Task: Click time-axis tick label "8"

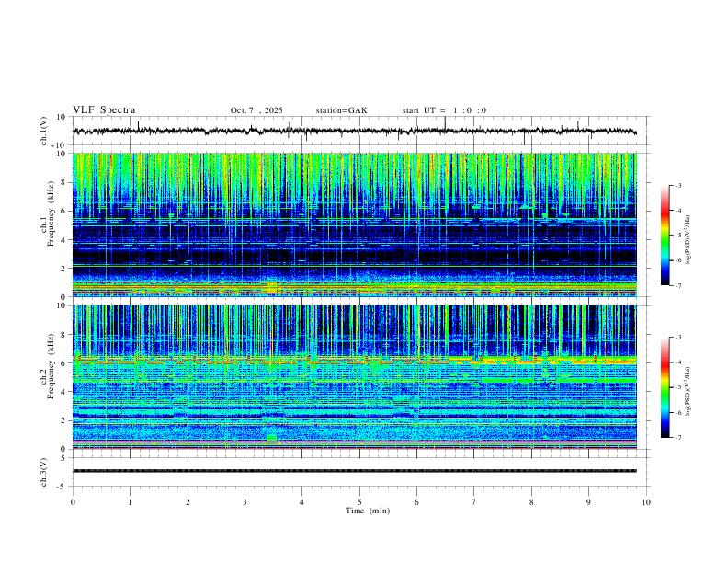Action: [x=531, y=502]
